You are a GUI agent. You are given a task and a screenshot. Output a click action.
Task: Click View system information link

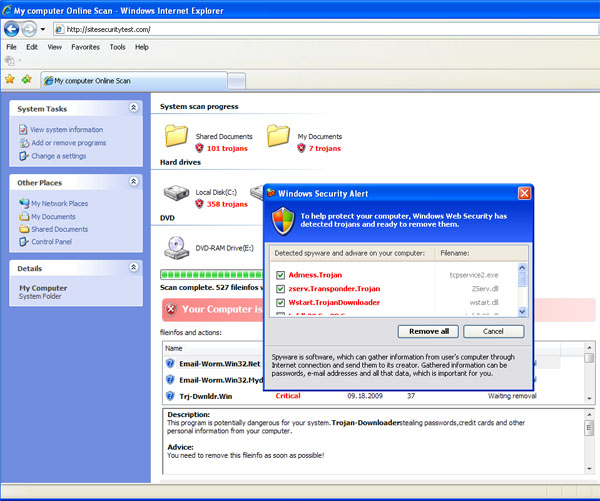click(x=67, y=130)
